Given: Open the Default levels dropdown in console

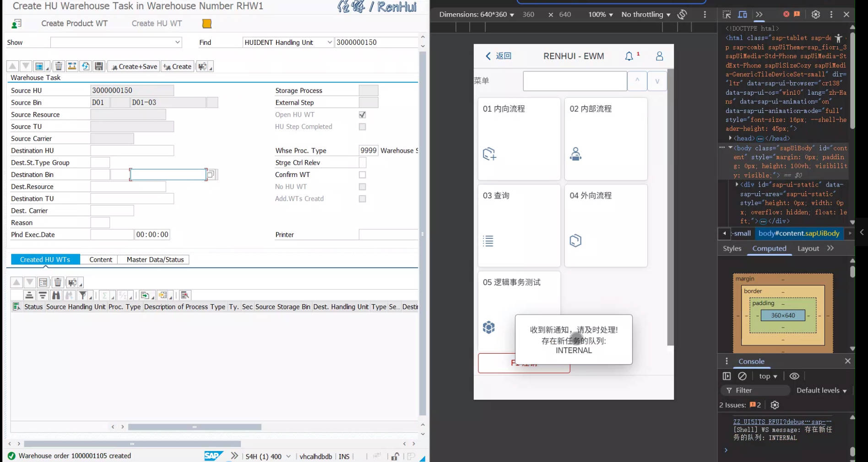Looking at the screenshot, I should pos(822,390).
